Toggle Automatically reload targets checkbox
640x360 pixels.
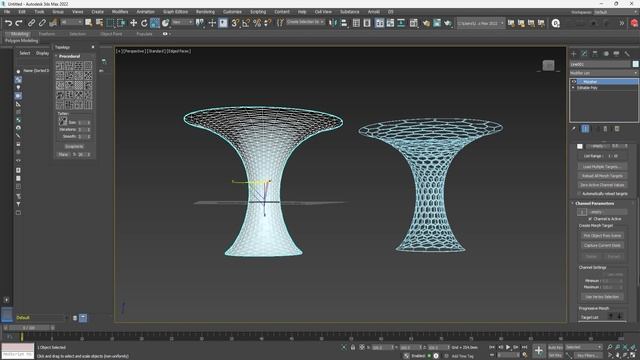click(580, 194)
